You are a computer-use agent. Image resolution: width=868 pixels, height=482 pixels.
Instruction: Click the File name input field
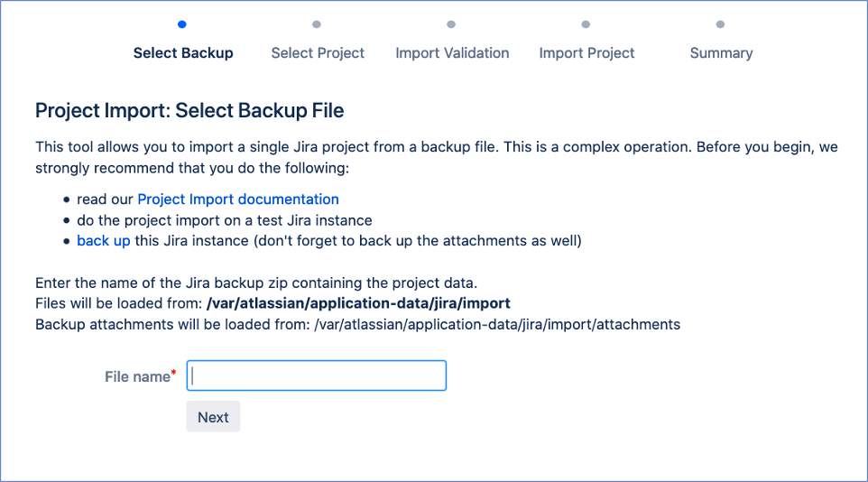coord(316,375)
